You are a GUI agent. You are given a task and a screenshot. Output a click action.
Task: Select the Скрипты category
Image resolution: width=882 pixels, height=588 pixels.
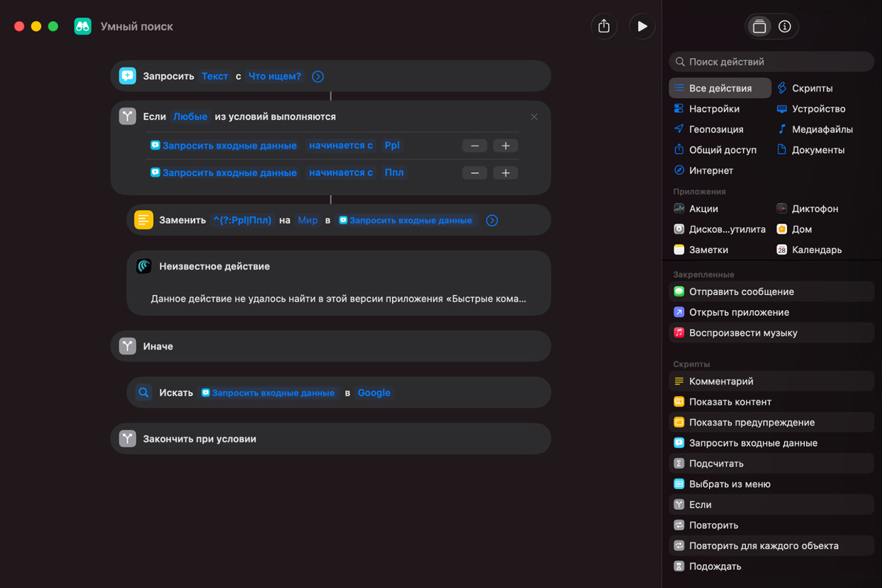pos(812,88)
